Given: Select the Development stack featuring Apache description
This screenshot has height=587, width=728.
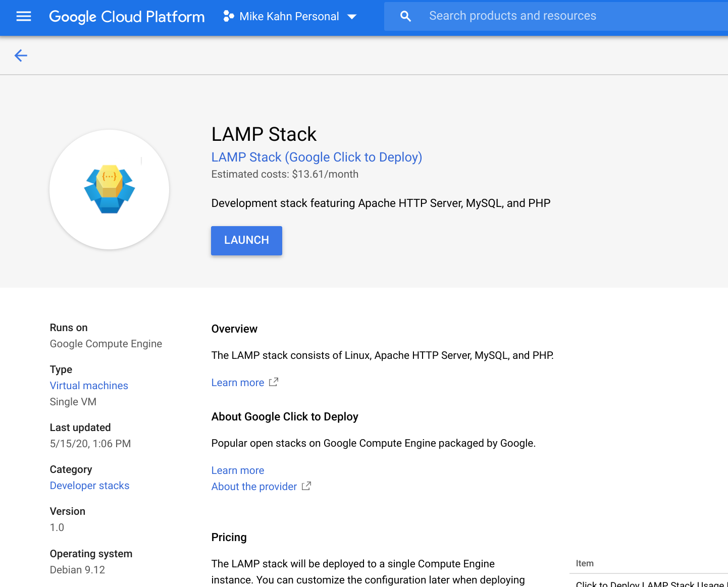Looking at the screenshot, I should click(381, 203).
